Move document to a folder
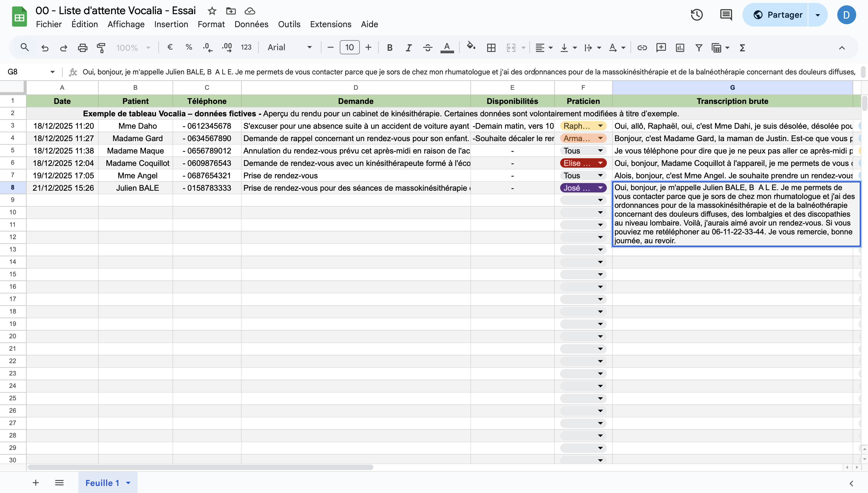This screenshot has height=493, width=868. (x=231, y=11)
